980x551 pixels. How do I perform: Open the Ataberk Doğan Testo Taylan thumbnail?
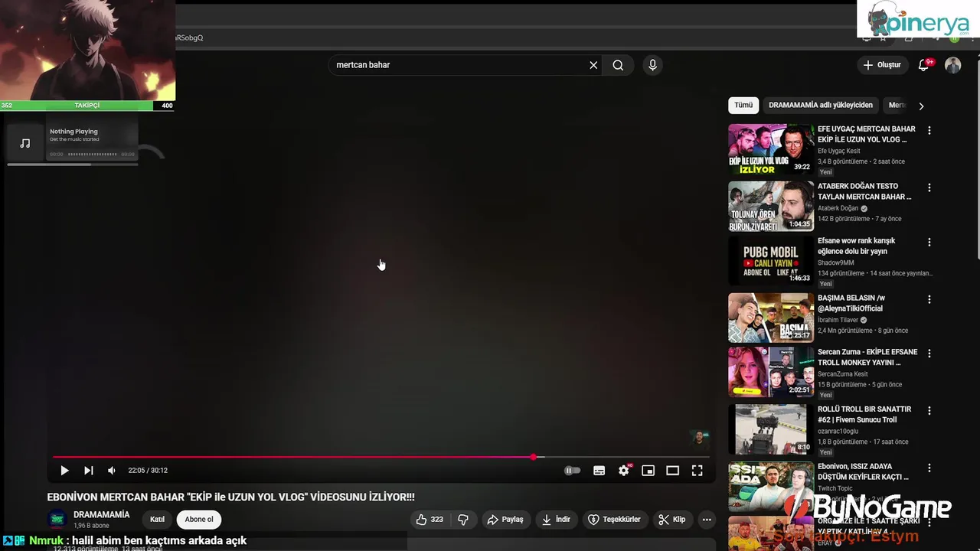(x=771, y=207)
